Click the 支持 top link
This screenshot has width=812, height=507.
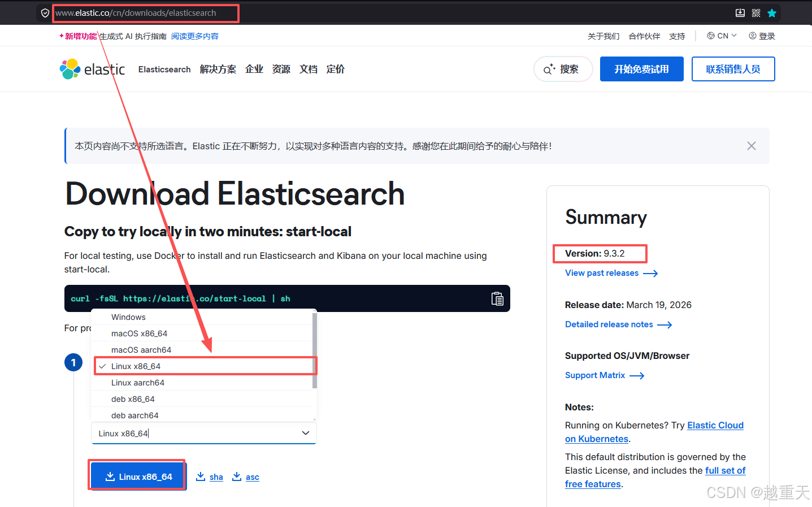(x=677, y=36)
